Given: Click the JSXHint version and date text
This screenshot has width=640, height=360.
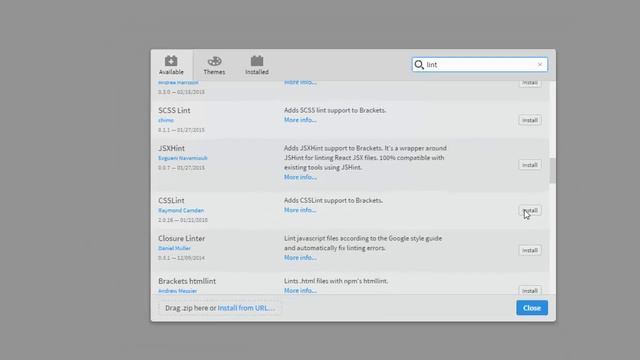Looking at the screenshot, I should (x=181, y=168).
